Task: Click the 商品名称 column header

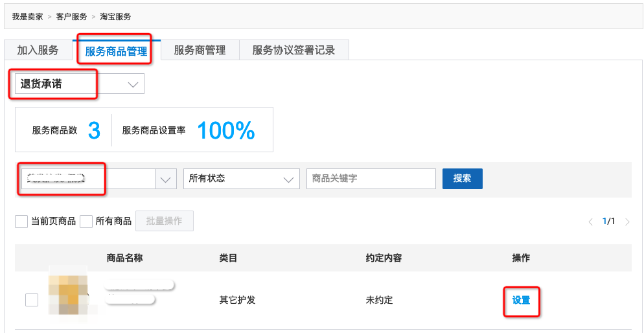Action: click(x=124, y=258)
